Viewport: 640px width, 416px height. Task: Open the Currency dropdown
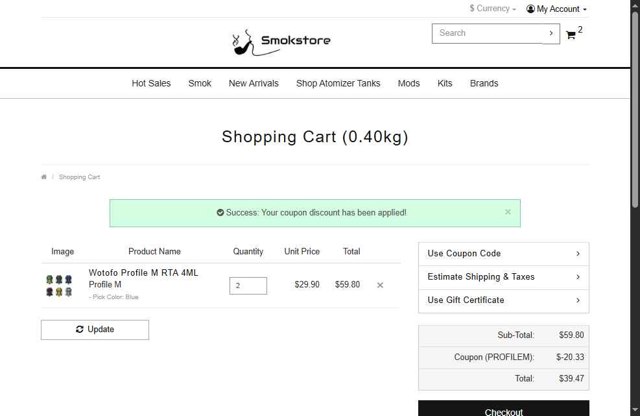[493, 9]
